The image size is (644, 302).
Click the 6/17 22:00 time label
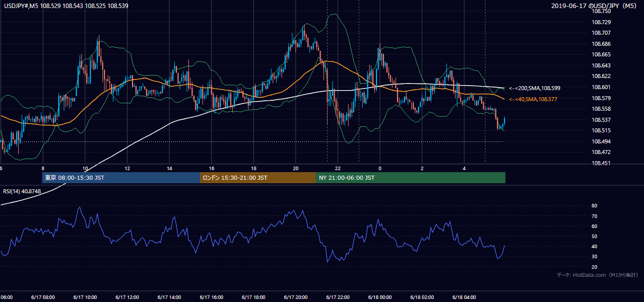pyautogui.click(x=338, y=297)
